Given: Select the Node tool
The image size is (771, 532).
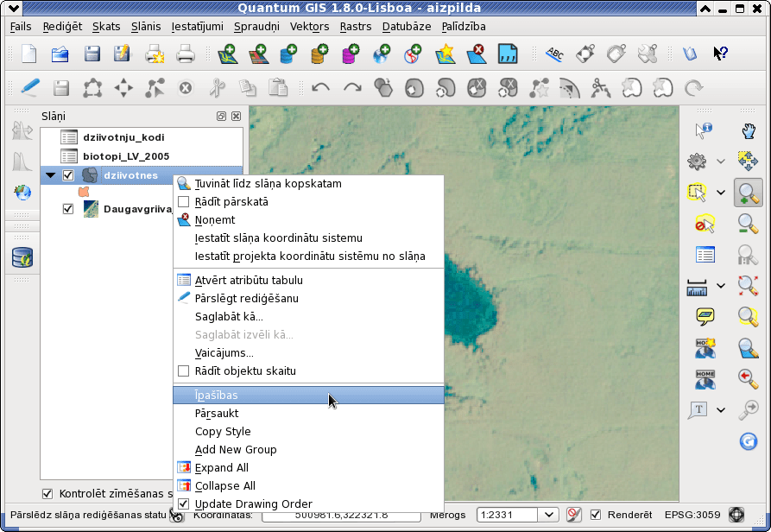Looking at the screenshot, I should 155,88.
